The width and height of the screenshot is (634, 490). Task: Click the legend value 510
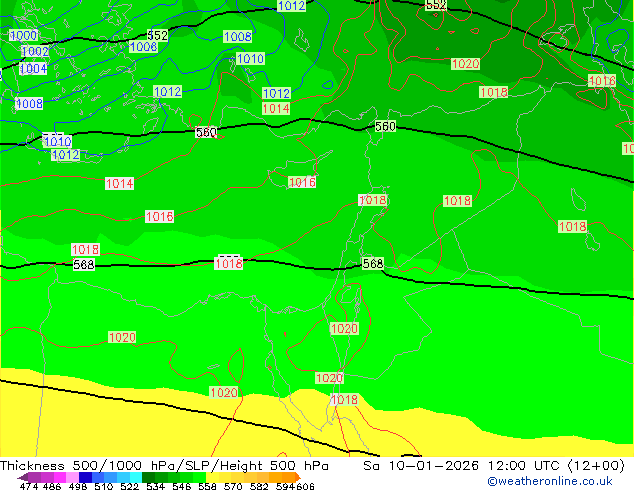tap(104, 486)
